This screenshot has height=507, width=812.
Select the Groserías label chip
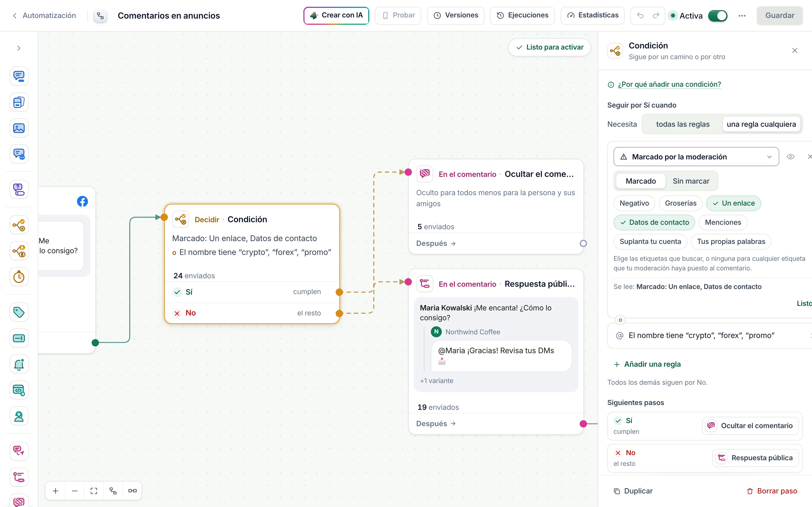(x=680, y=203)
